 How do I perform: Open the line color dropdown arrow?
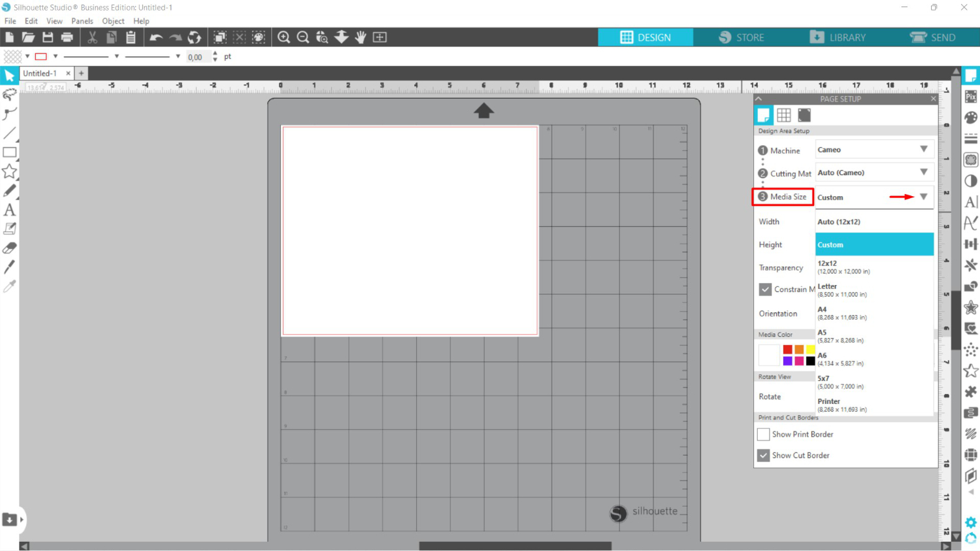click(56, 56)
